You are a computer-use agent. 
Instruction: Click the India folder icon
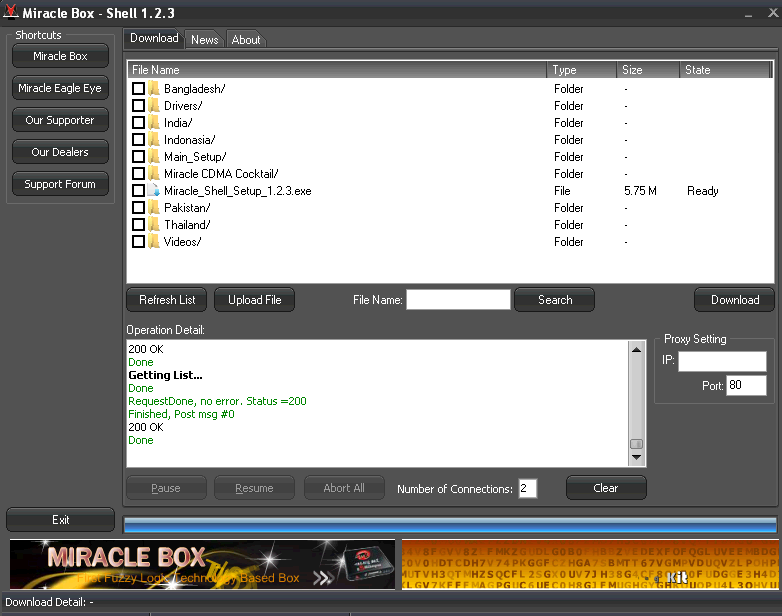154,122
